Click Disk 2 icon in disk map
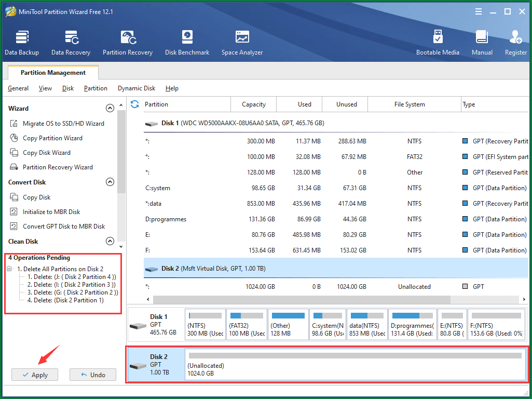Screen dimensions: 532x399 (138, 366)
